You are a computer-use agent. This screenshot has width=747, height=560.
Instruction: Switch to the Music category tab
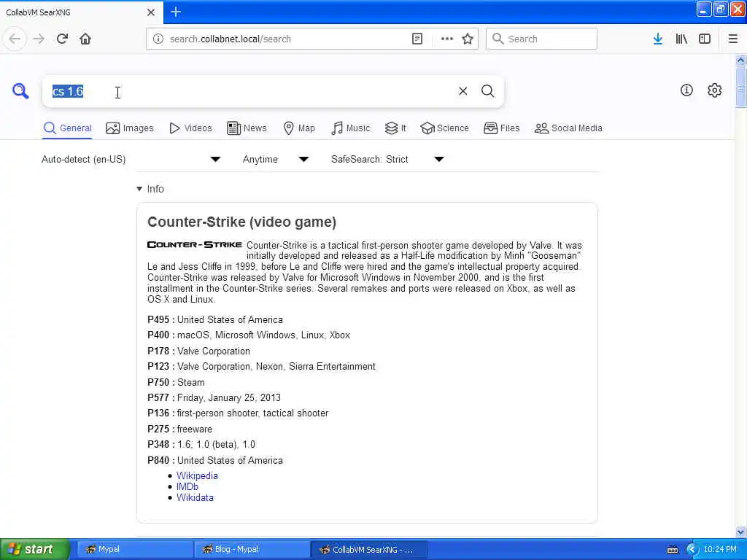pos(351,128)
